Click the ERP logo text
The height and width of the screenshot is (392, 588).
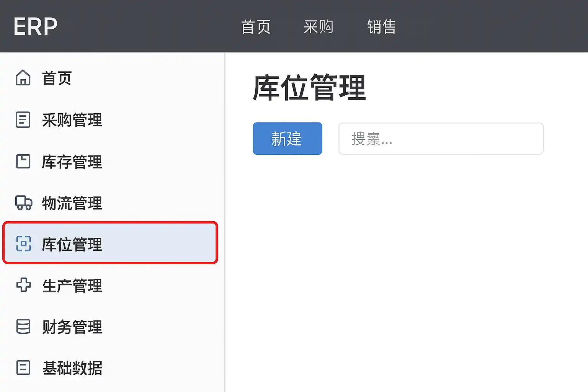(x=36, y=27)
